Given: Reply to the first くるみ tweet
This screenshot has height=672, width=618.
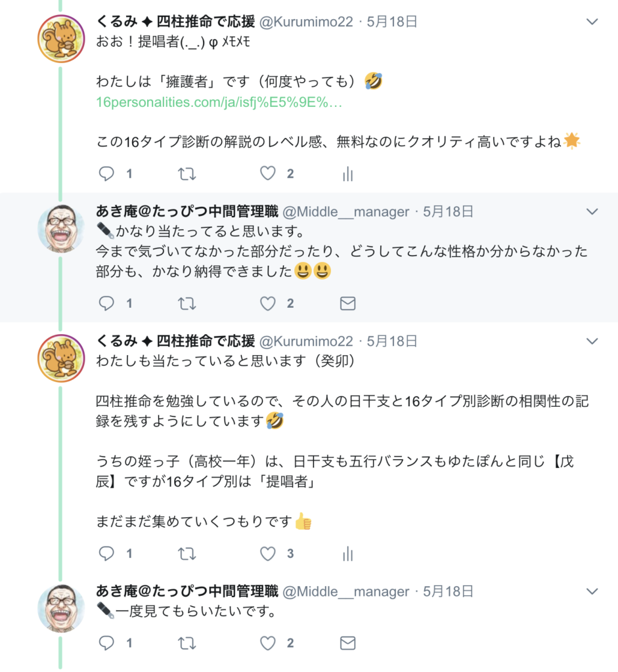Looking at the screenshot, I should [x=106, y=174].
